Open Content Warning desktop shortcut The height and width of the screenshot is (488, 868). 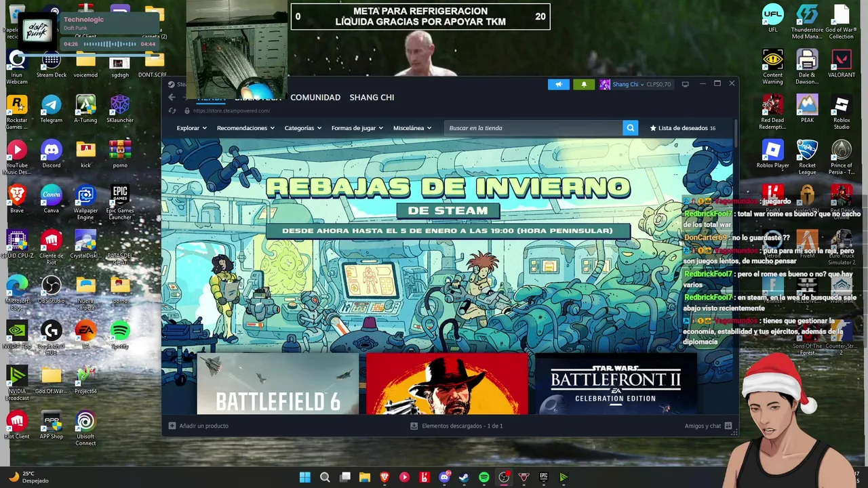point(772,67)
